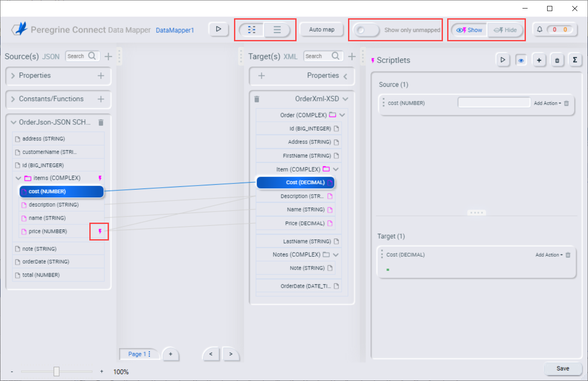
Task: Switch to column mapping view icon
Action: pos(252,30)
